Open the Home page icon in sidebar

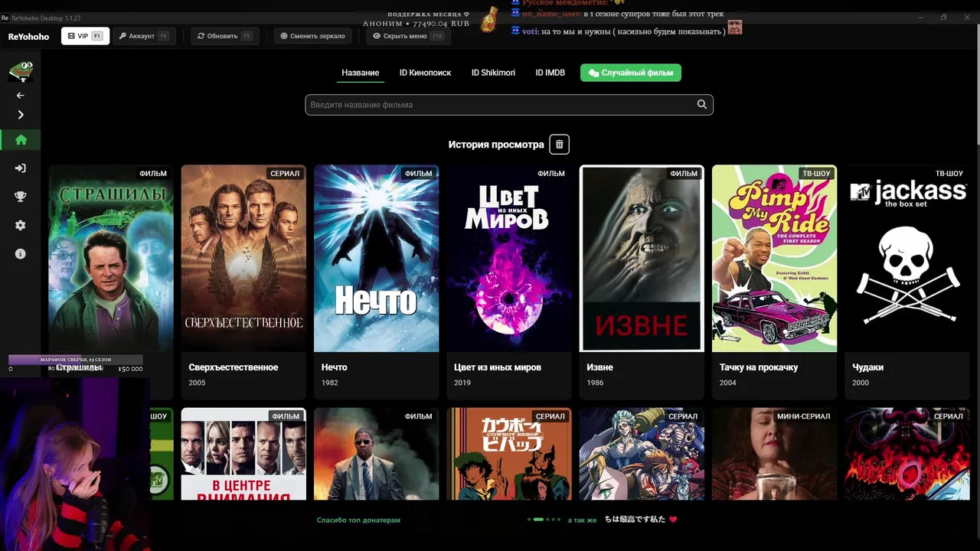(21, 139)
